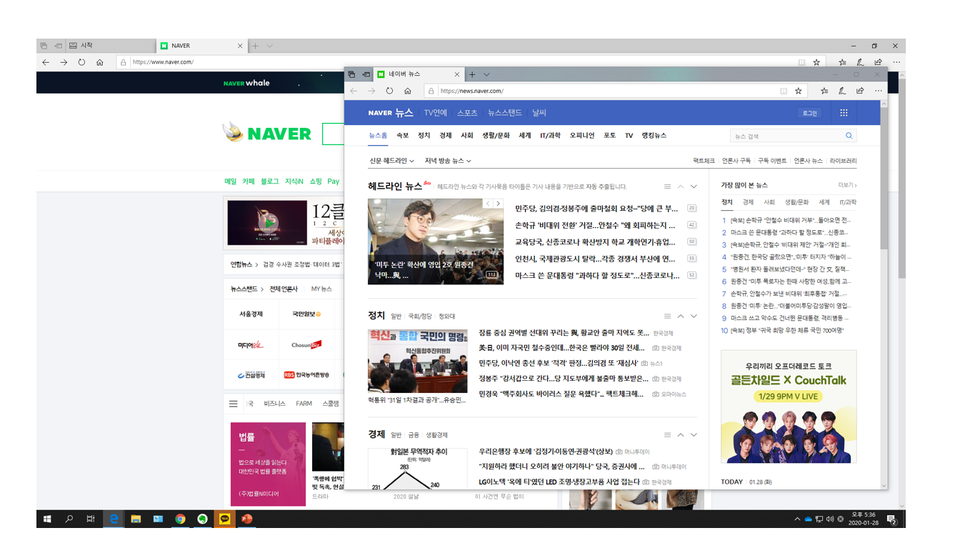The height and width of the screenshot is (553, 980).
Task: Open 골든차일드 CouchTalk banner ad
Action: [789, 407]
